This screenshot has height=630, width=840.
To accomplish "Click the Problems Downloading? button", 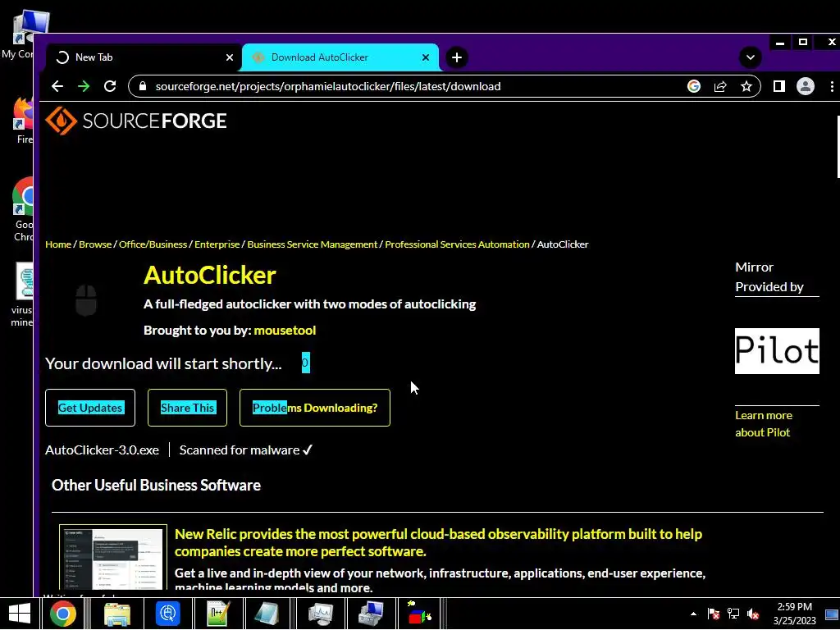I will [315, 408].
